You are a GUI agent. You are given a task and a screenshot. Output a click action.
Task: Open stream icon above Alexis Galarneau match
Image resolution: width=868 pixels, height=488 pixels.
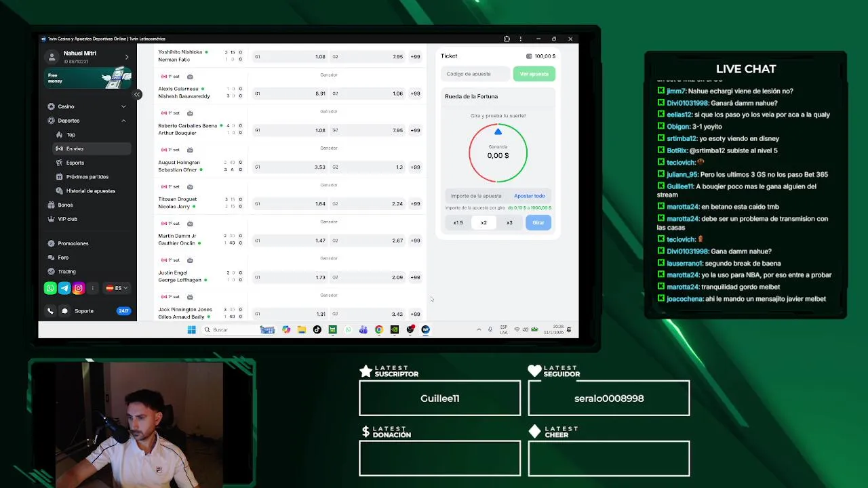pos(190,77)
